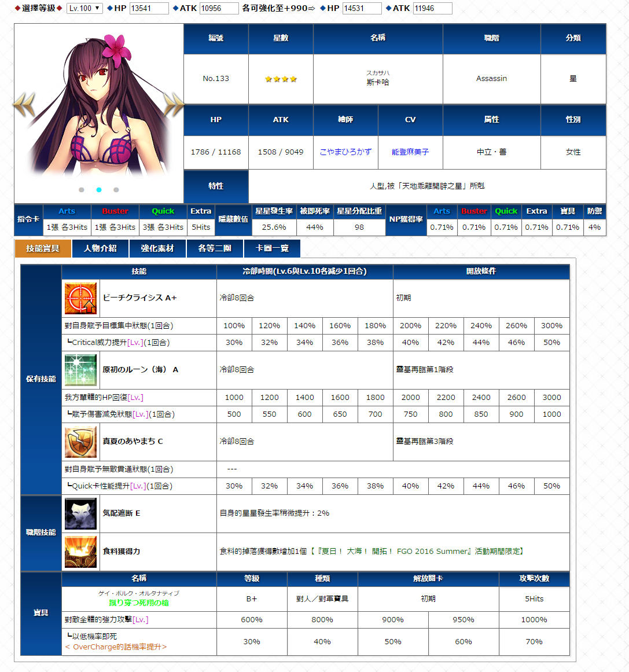Click the star weight value 98
Viewport: 629px width, 672px height.
click(x=359, y=227)
